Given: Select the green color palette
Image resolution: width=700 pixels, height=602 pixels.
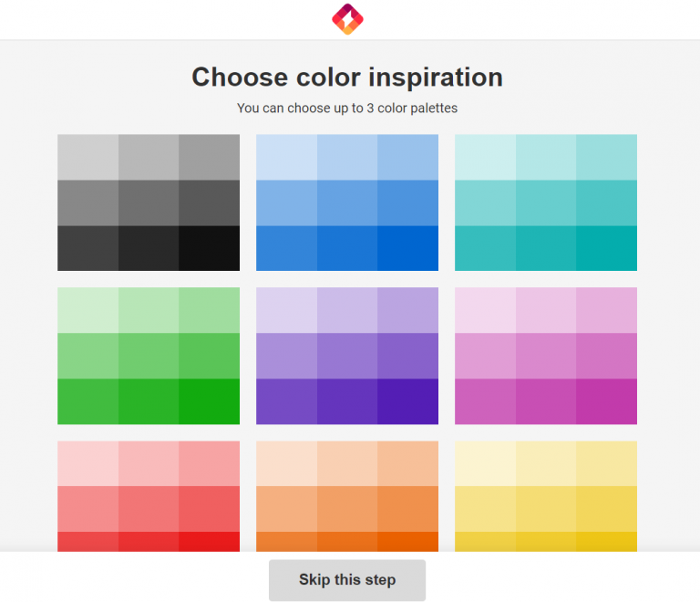Looking at the screenshot, I should [x=149, y=356].
